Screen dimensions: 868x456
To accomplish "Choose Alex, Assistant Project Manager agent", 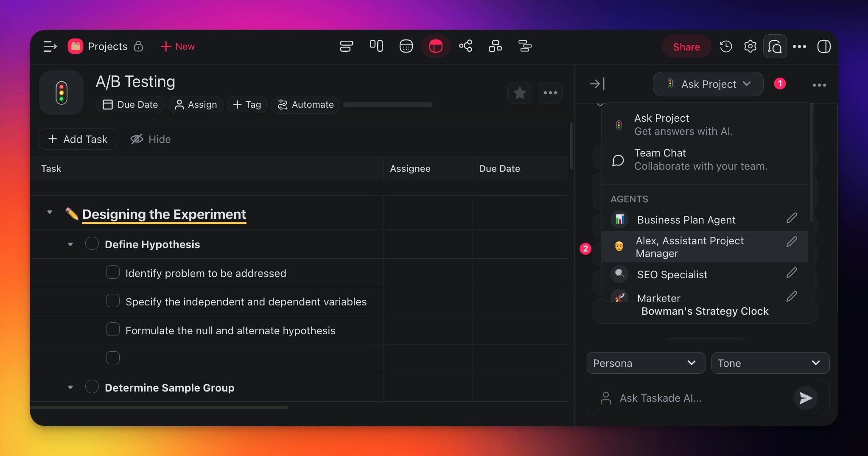I will click(x=689, y=247).
